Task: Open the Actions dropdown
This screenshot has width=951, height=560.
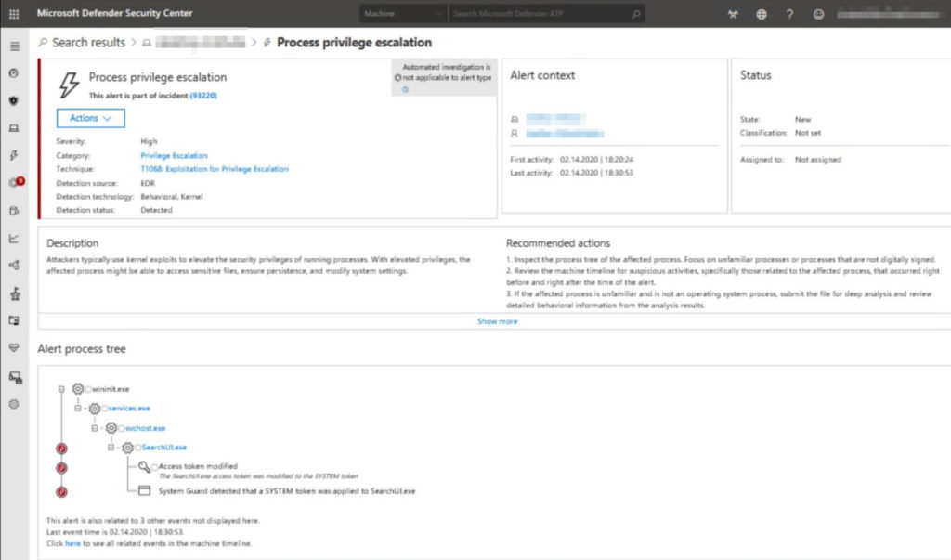Action: 90,118
